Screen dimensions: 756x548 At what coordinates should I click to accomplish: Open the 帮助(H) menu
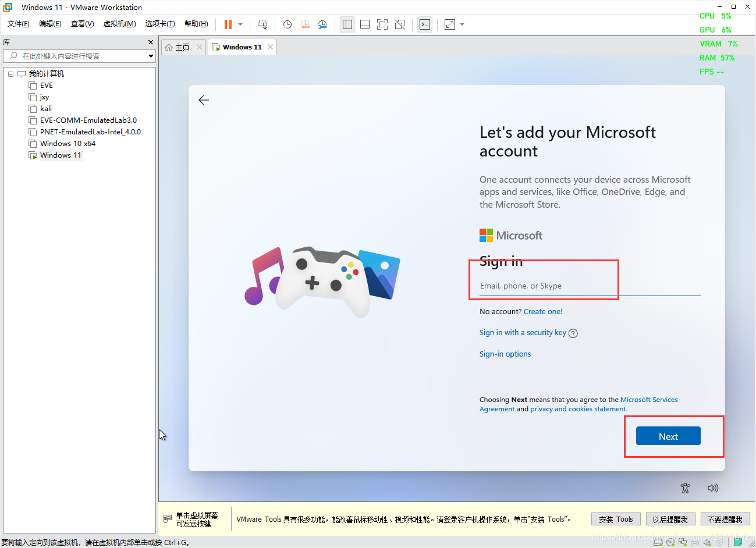tap(196, 24)
